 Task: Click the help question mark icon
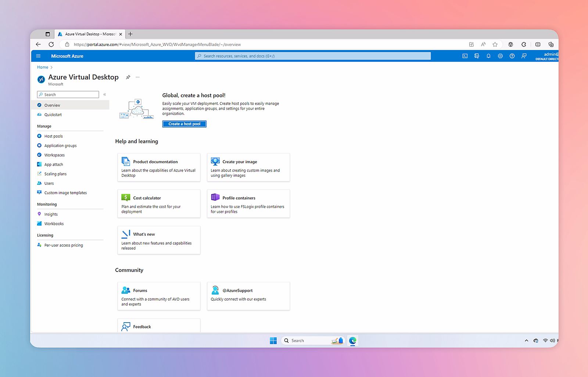coord(512,56)
